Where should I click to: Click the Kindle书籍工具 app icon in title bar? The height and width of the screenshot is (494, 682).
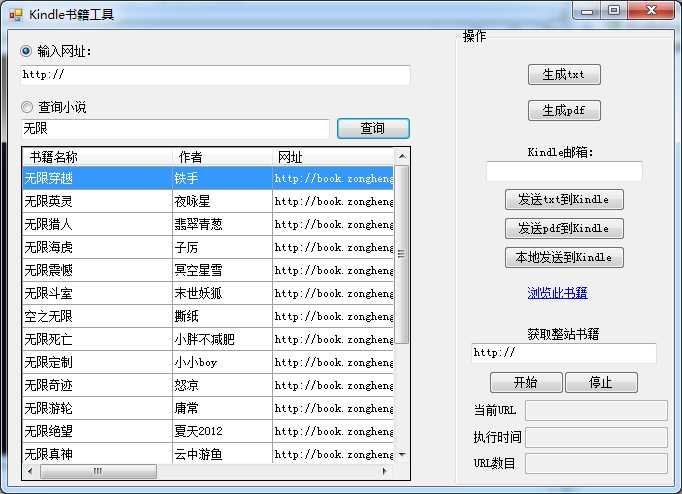point(16,15)
